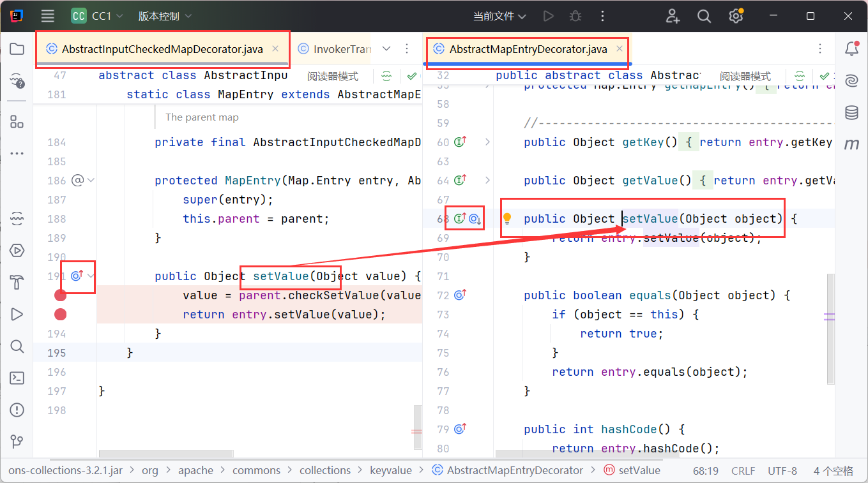Screen dimensions: 868x483
Task: Click the Search Everywhere magnifier icon
Action: pyautogui.click(x=704, y=17)
